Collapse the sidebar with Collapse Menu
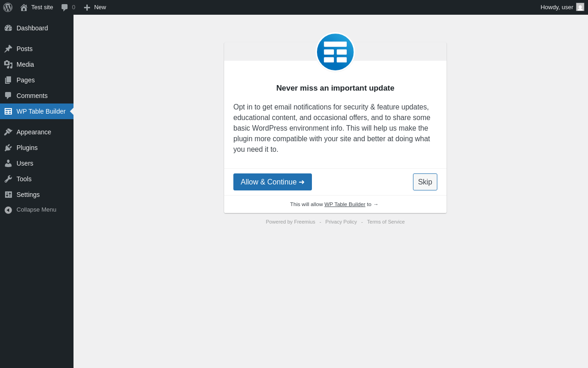 click(37, 210)
